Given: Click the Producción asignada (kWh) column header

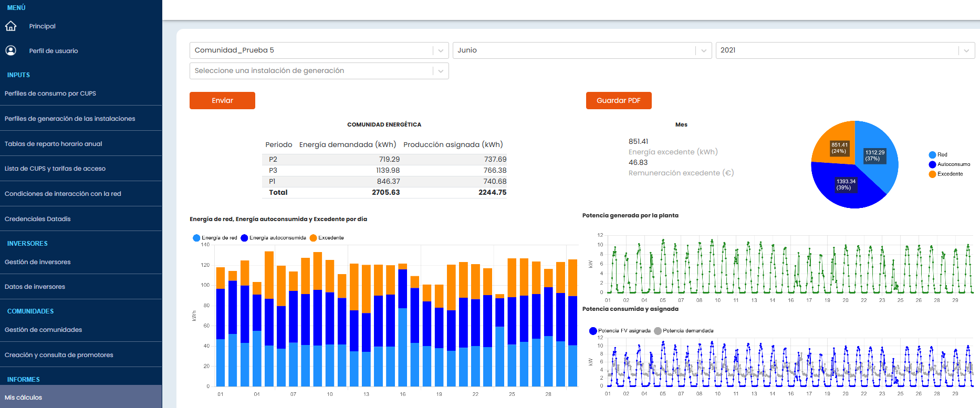Looking at the screenshot, I should click(453, 144).
